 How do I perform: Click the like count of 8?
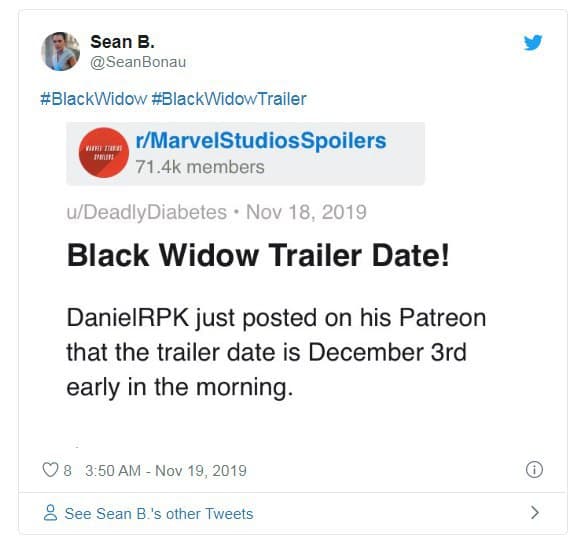coord(67,471)
